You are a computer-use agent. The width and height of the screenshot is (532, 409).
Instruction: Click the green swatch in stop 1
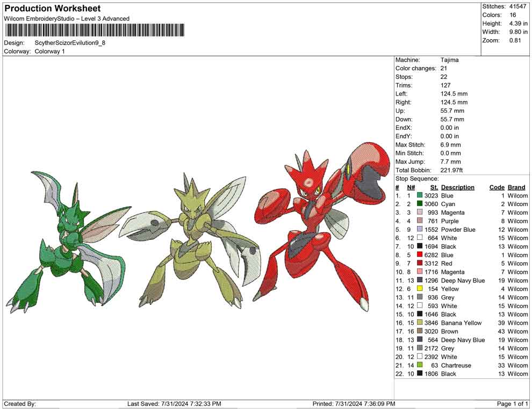(x=420, y=195)
